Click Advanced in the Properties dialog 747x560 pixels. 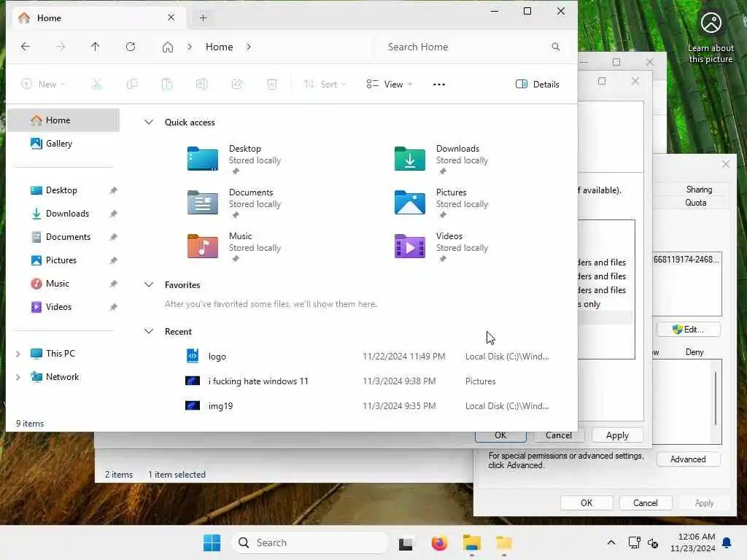click(688, 459)
